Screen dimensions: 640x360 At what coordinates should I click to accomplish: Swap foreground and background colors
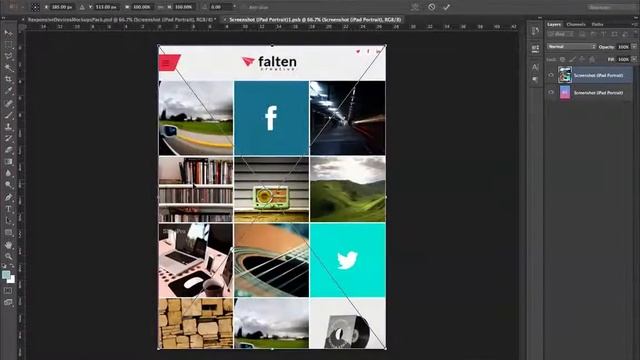point(12,266)
